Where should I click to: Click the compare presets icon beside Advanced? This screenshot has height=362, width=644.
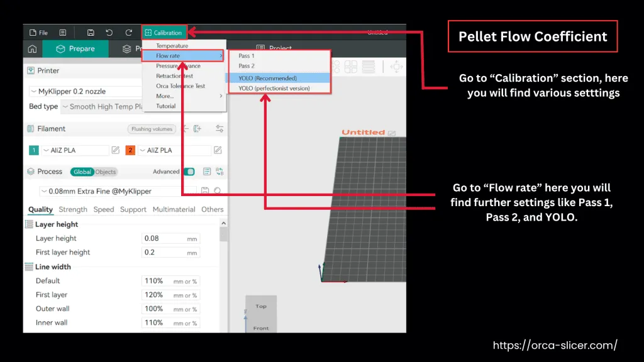coord(219,172)
